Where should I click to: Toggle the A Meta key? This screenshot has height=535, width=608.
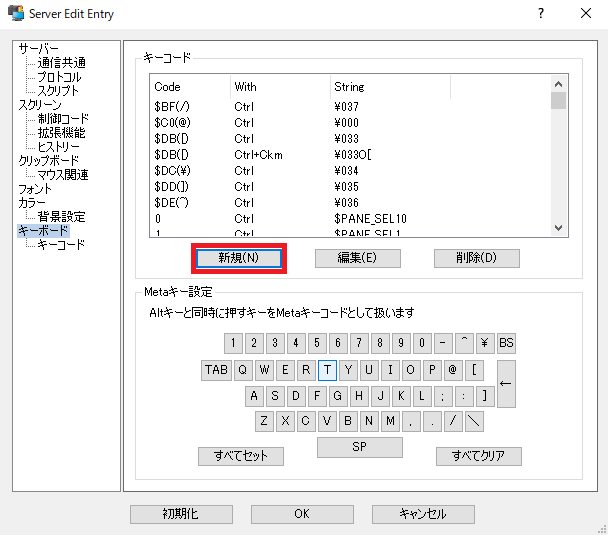click(254, 396)
